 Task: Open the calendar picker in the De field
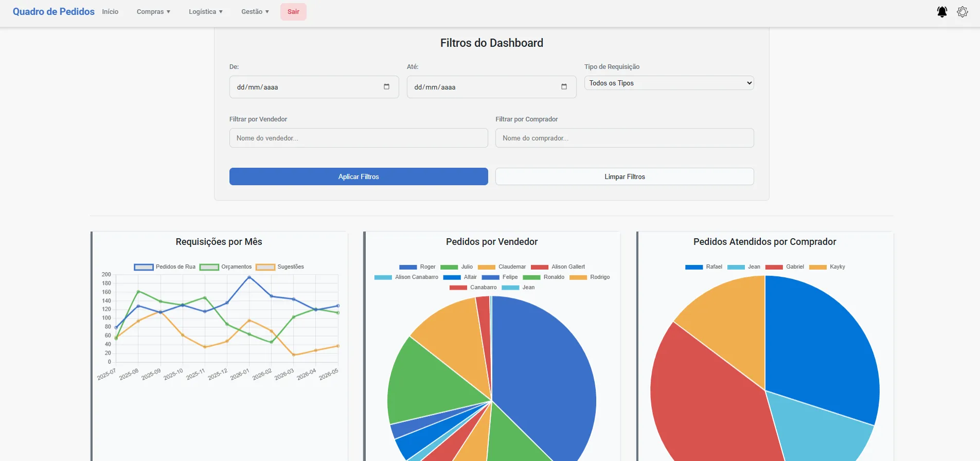386,86
